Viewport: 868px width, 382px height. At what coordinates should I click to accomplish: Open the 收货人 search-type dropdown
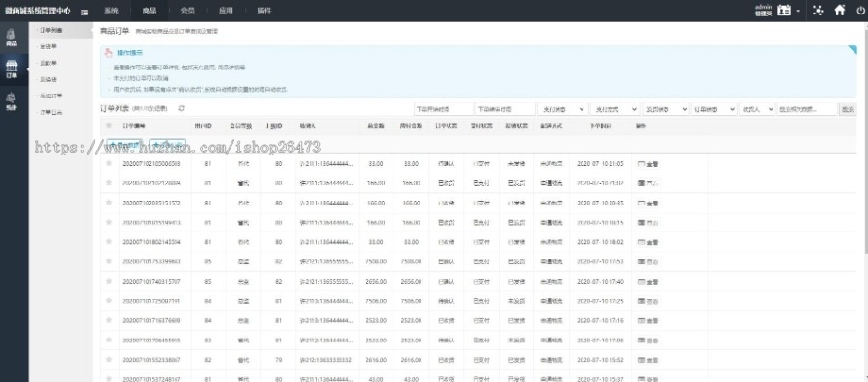pyautogui.click(x=757, y=109)
